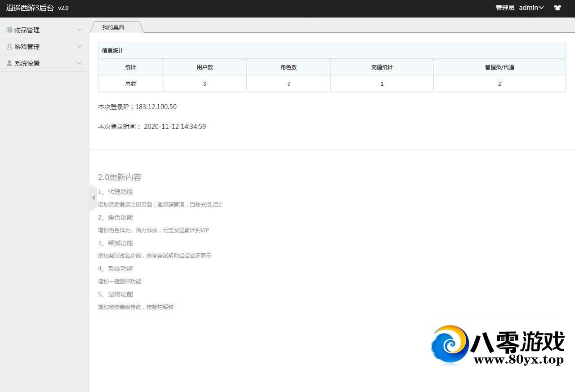Click the 充值统计 column header
Screen dimensions: 575x392
pos(382,67)
